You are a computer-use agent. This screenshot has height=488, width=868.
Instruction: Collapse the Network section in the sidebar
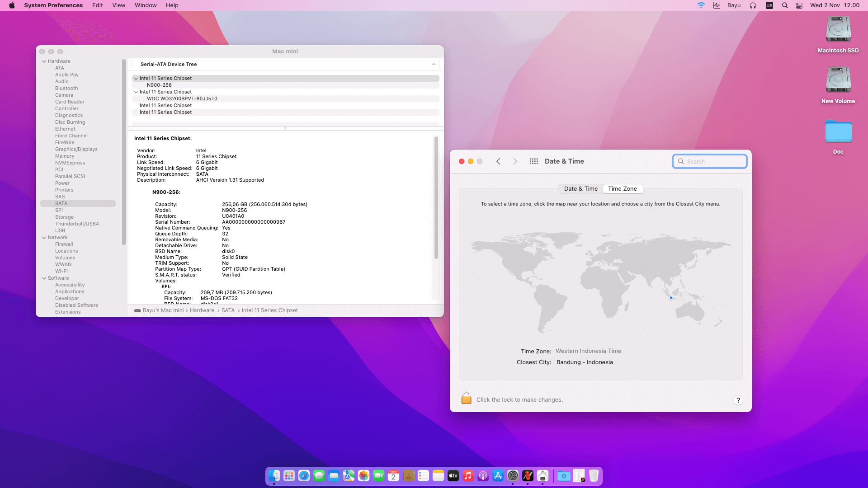pyautogui.click(x=44, y=238)
